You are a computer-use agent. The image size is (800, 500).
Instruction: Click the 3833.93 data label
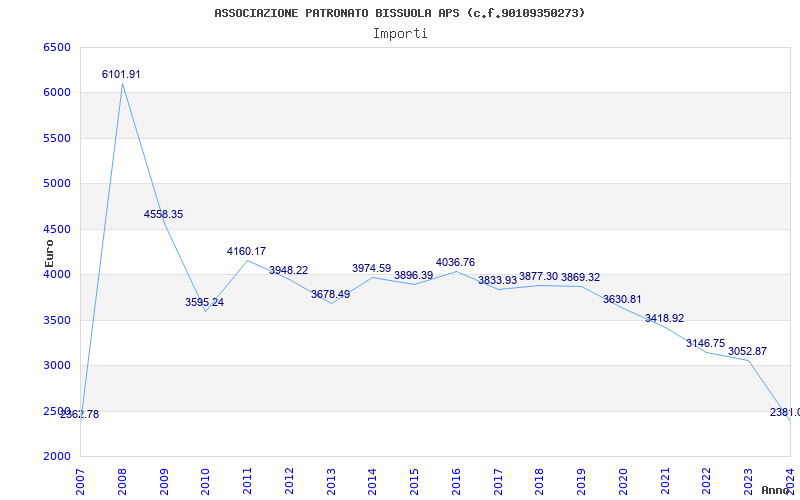tap(497, 280)
